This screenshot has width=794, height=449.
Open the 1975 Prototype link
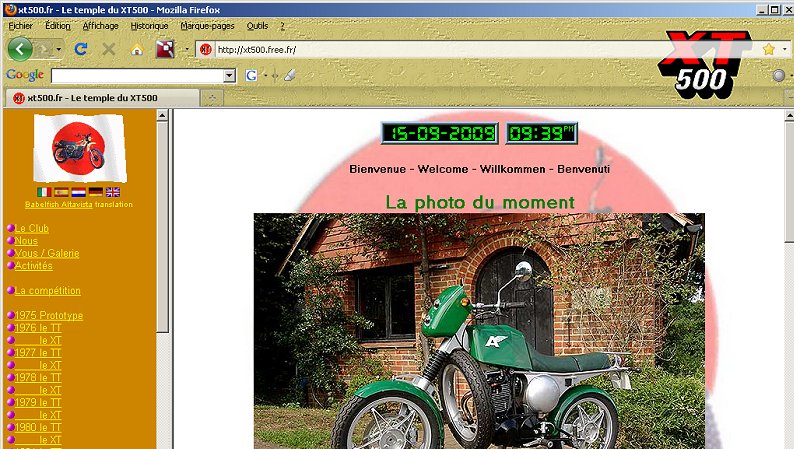coord(49,315)
